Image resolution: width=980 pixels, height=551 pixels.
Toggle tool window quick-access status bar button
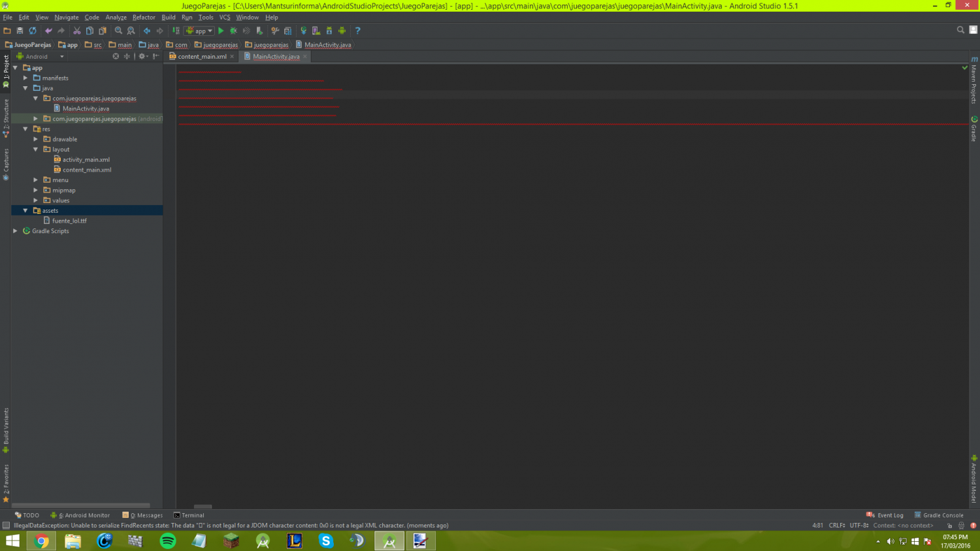click(6, 525)
